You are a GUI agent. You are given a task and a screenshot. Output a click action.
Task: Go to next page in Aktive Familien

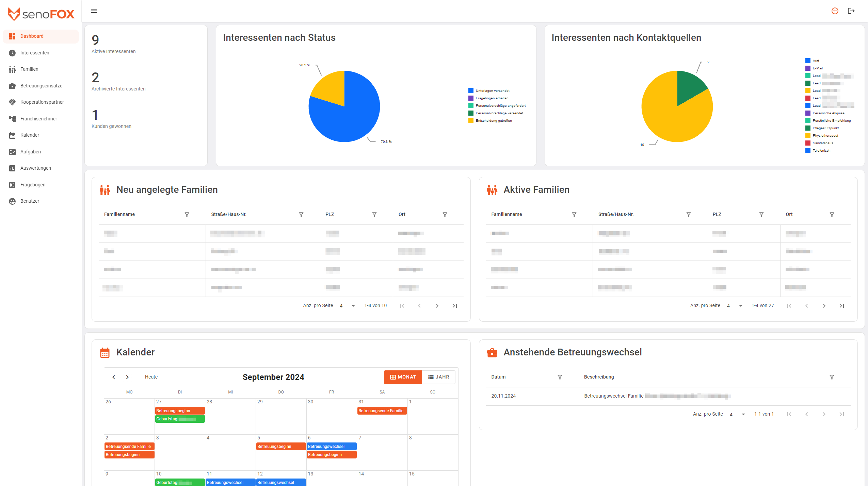click(x=824, y=306)
